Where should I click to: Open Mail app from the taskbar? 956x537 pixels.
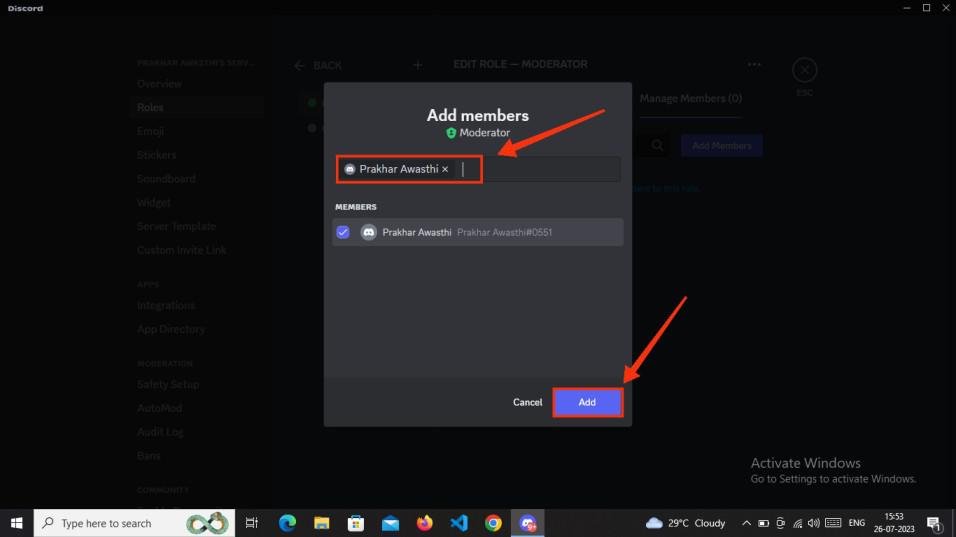[390, 523]
